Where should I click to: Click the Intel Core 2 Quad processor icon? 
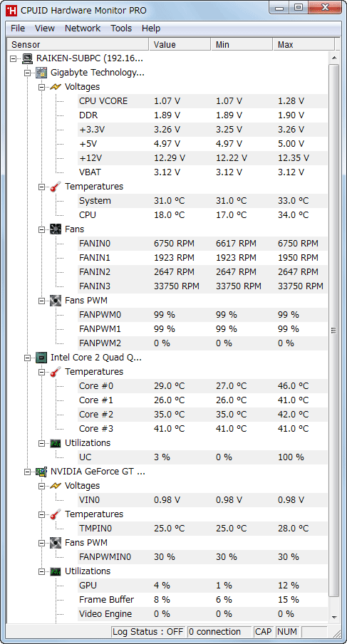41,358
